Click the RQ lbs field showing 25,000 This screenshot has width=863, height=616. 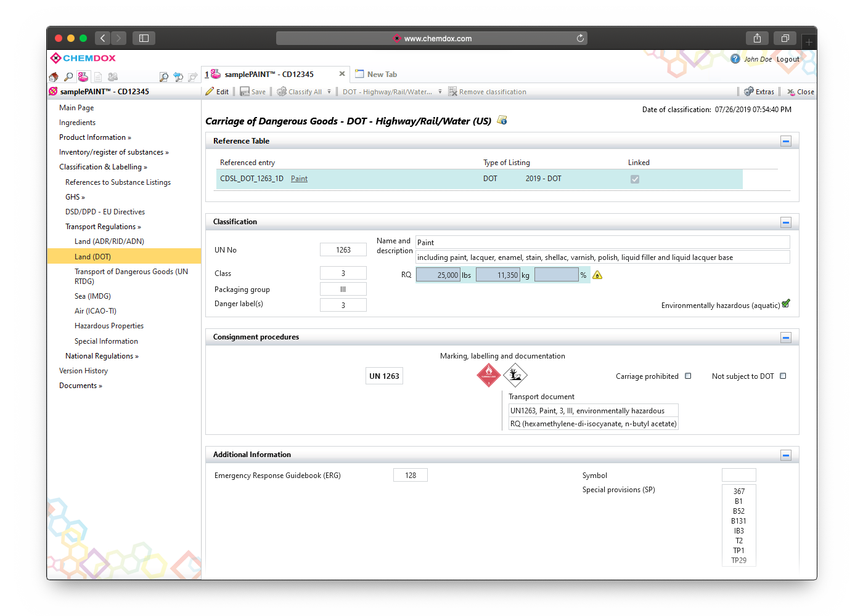(x=438, y=275)
